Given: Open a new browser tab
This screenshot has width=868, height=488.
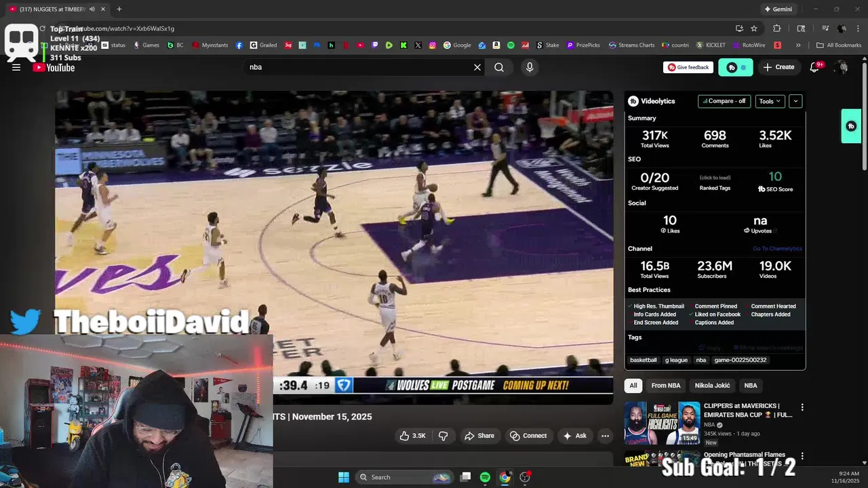Looking at the screenshot, I should click(119, 9).
